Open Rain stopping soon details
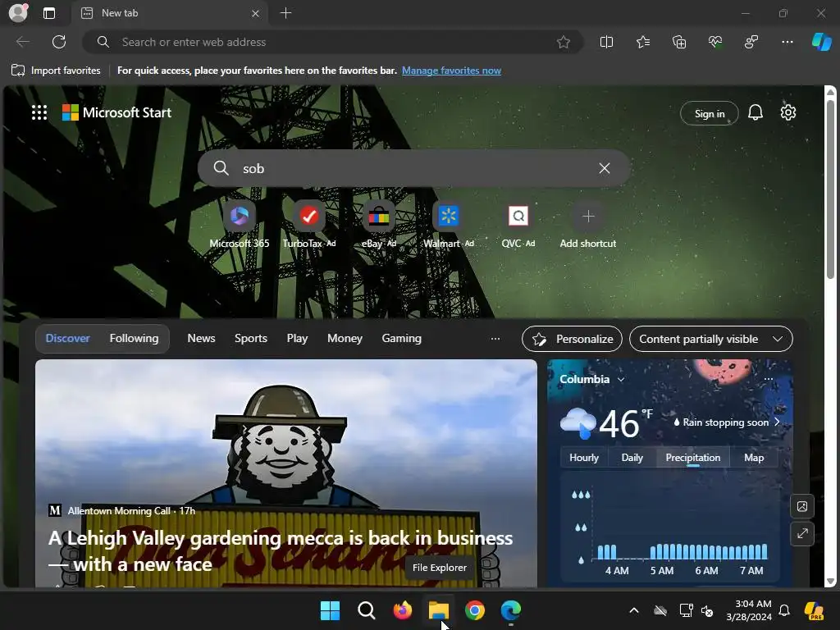This screenshot has height=630, width=840. point(727,422)
